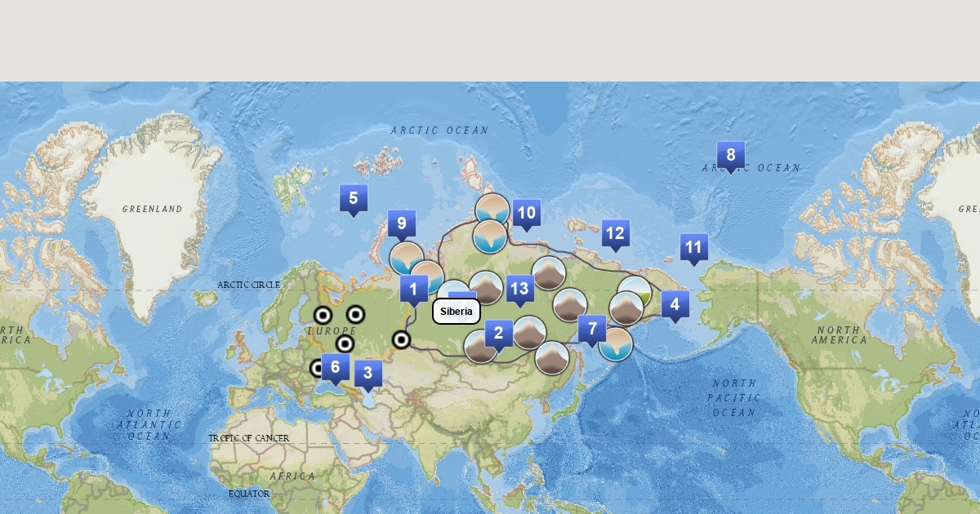Open marker number 12

click(615, 233)
